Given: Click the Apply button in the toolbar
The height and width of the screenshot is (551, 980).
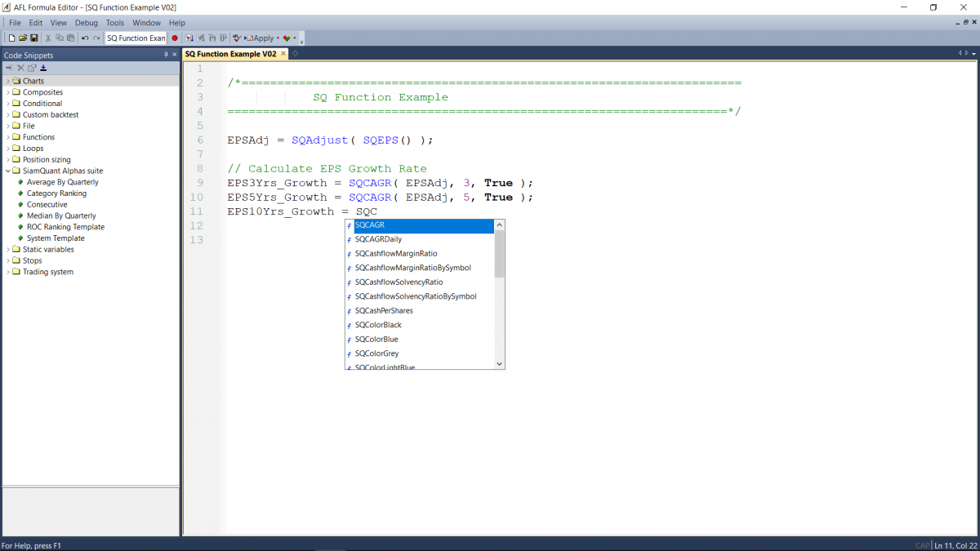Looking at the screenshot, I should tap(260, 38).
